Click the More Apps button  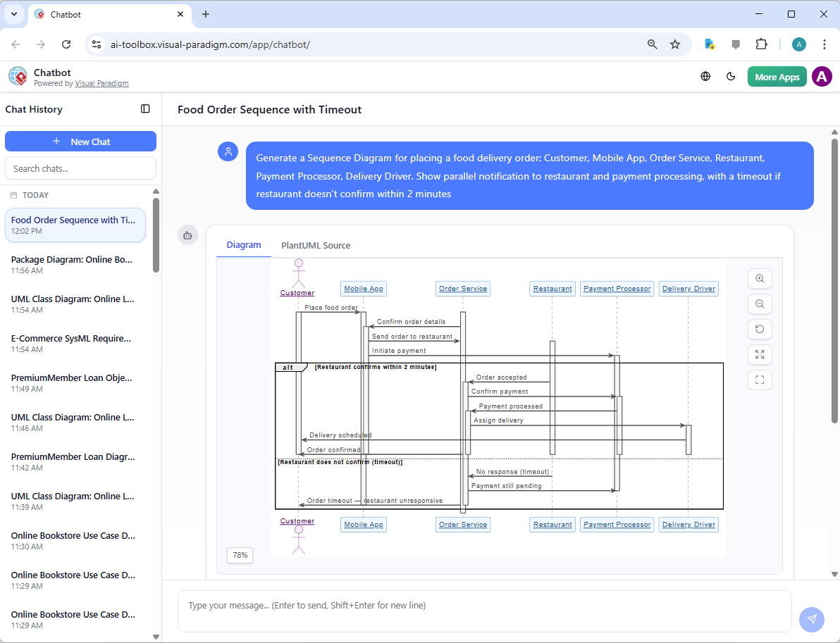tap(777, 77)
